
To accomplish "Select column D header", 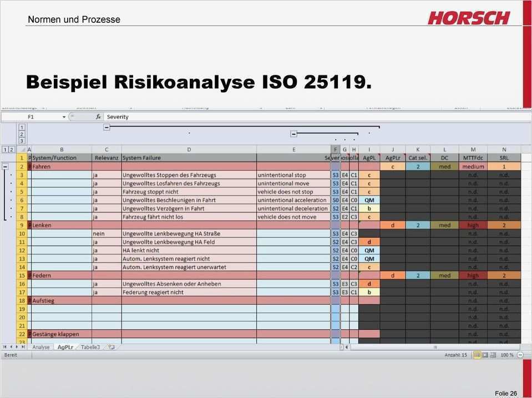I will [x=189, y=150].
